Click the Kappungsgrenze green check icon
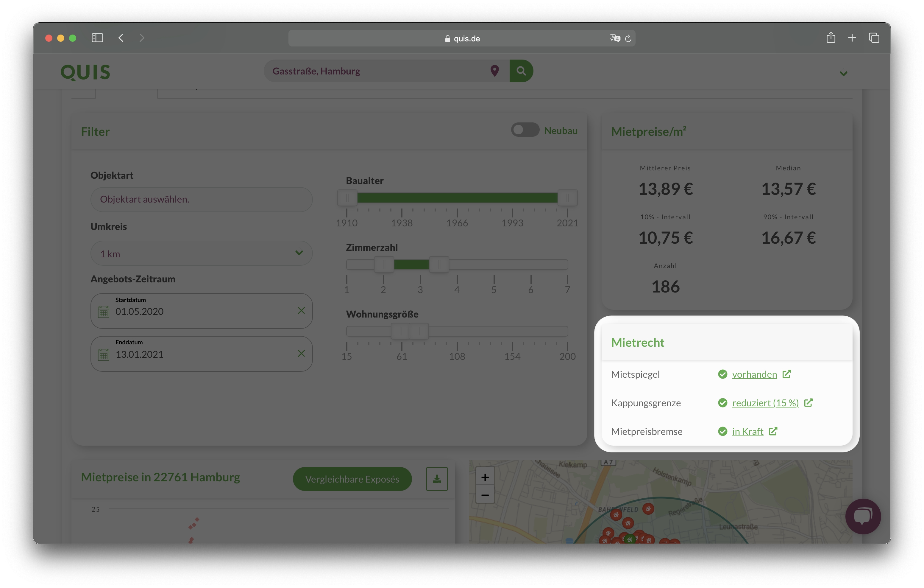Image resolution: width=924 pixels, height=588 pixels. click(722, 402)
